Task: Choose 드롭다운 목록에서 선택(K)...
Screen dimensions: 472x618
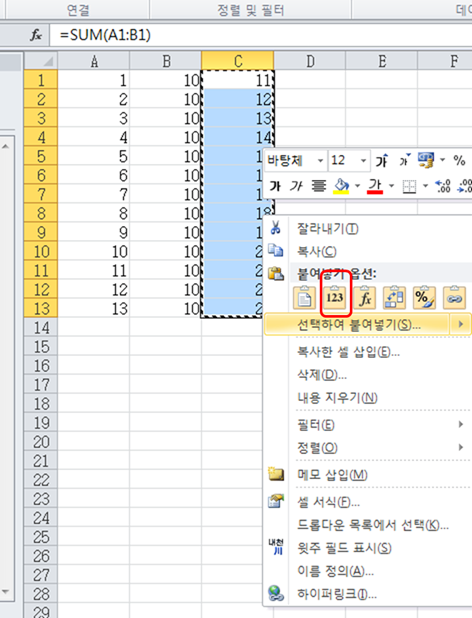Action: (373, 525)
